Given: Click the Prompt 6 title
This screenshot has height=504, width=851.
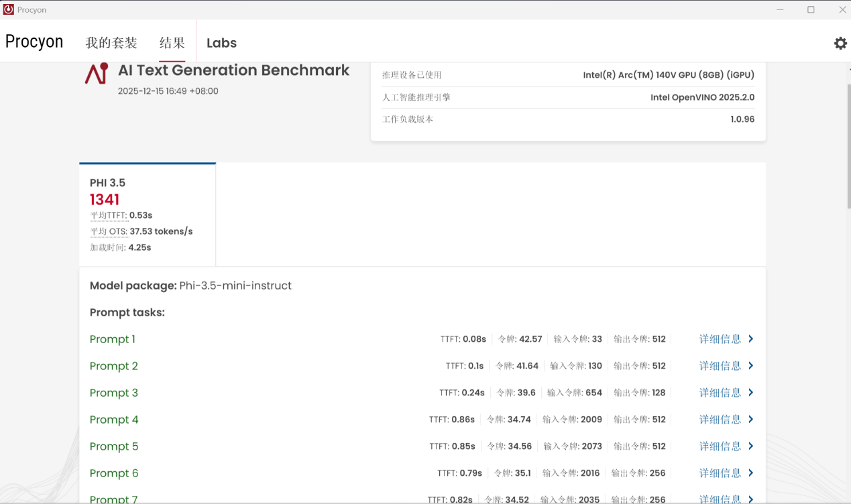Looking at the screenshot, I should (114, 473).
